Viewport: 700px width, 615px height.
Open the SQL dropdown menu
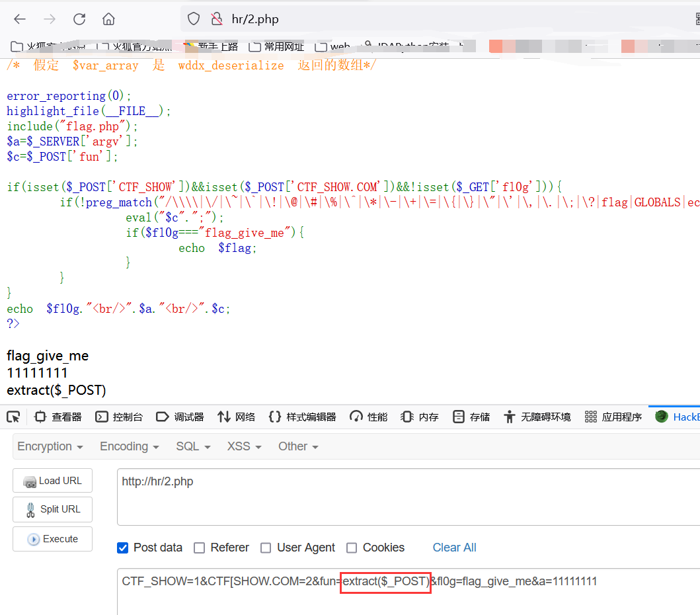click(x=193, y=446)
